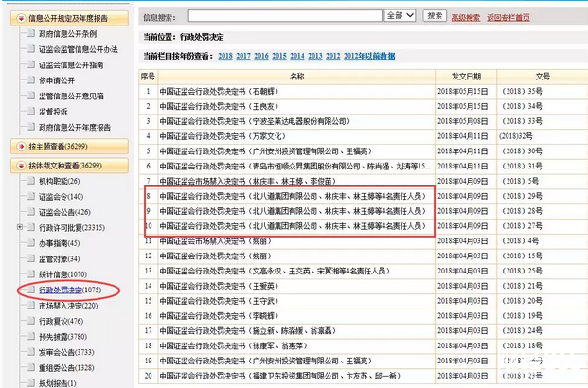588x388 pixels.
Task: Click the 发文日期 column header
Action: pos(466,77)
